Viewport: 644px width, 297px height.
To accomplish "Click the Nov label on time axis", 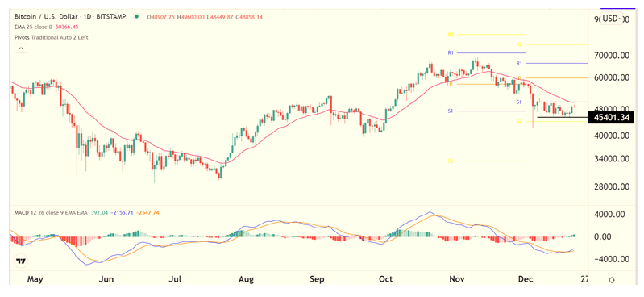I will [457, 280].
